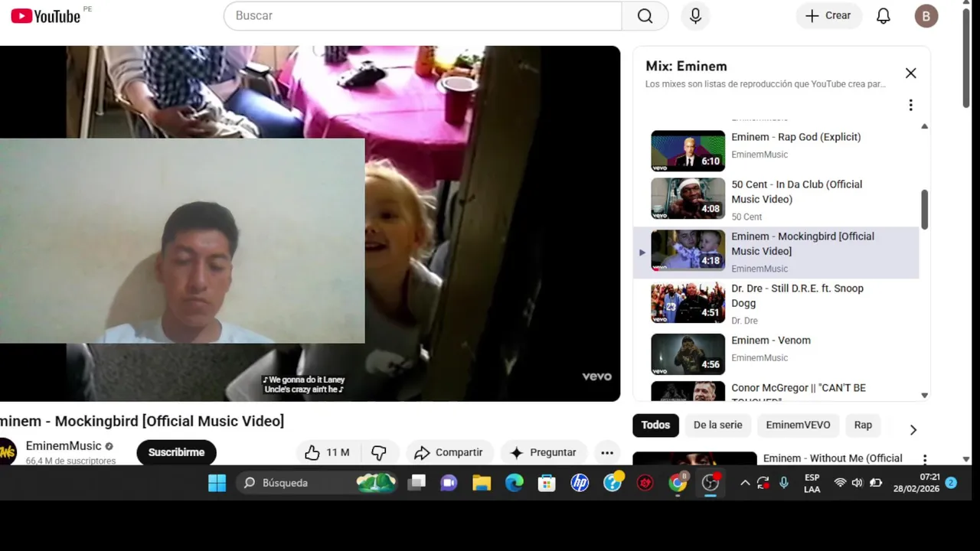Open OBS Studio from taskbar
Screen dimensions: 980x551
[x=711, y=483]
